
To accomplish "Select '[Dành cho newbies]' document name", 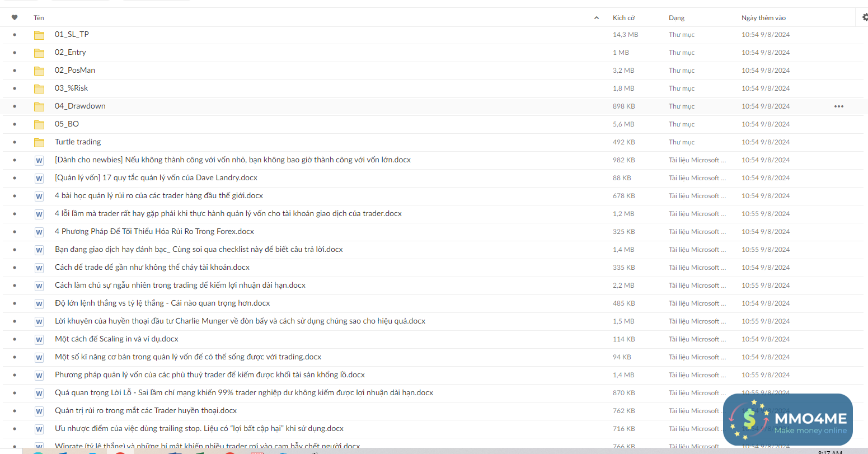I will pos(233,160).
